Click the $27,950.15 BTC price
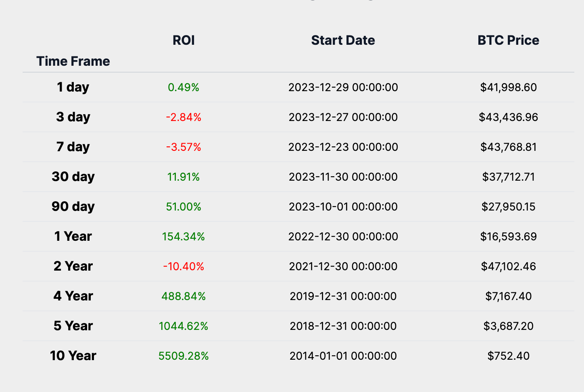This screenshot has height=392, width=584. pyautogui.click(x=508, y=207)
